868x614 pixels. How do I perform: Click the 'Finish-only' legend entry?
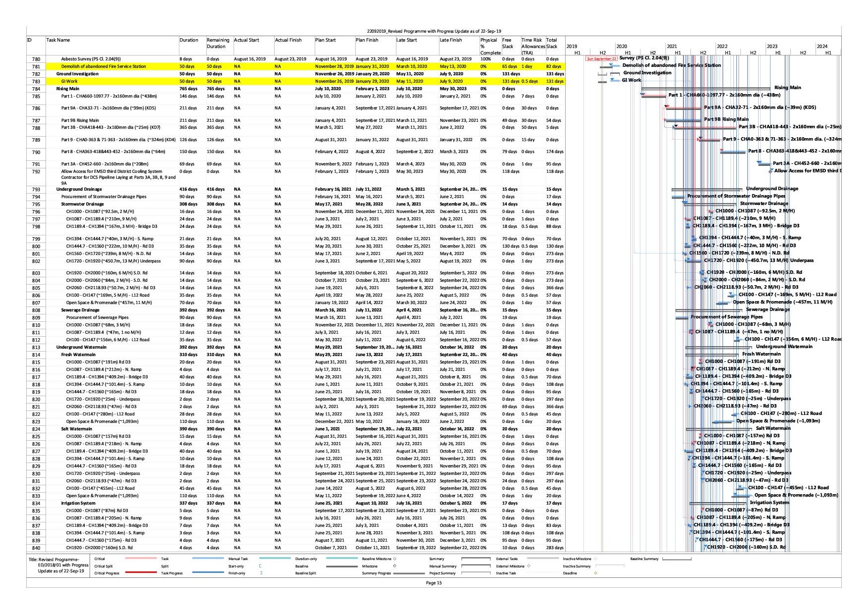(x=245, y=573)
